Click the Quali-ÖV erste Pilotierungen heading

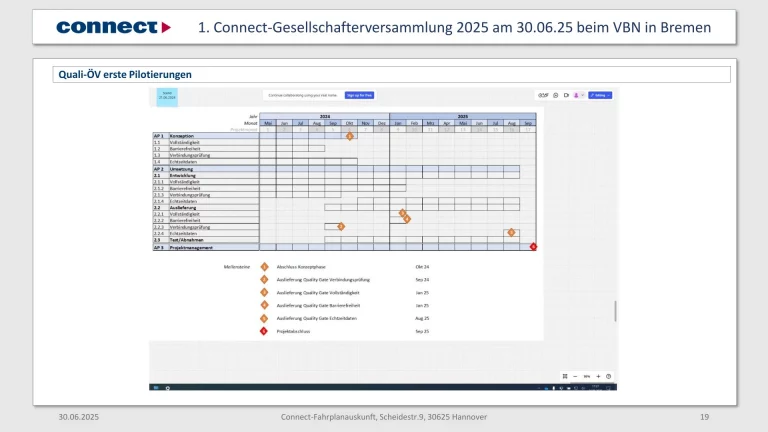point(125,74)
